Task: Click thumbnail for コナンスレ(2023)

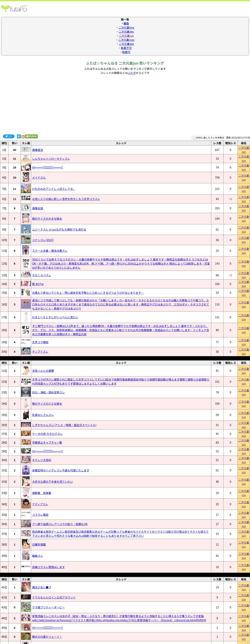Action: coord(26,240)
